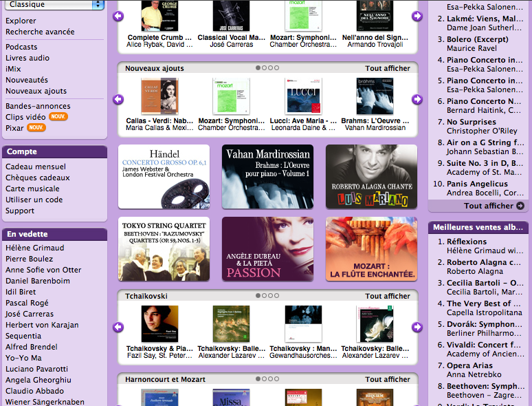Open the Classique genre dropdown
This screenshot has width=532, height=406.
click(x=54, y=4)
